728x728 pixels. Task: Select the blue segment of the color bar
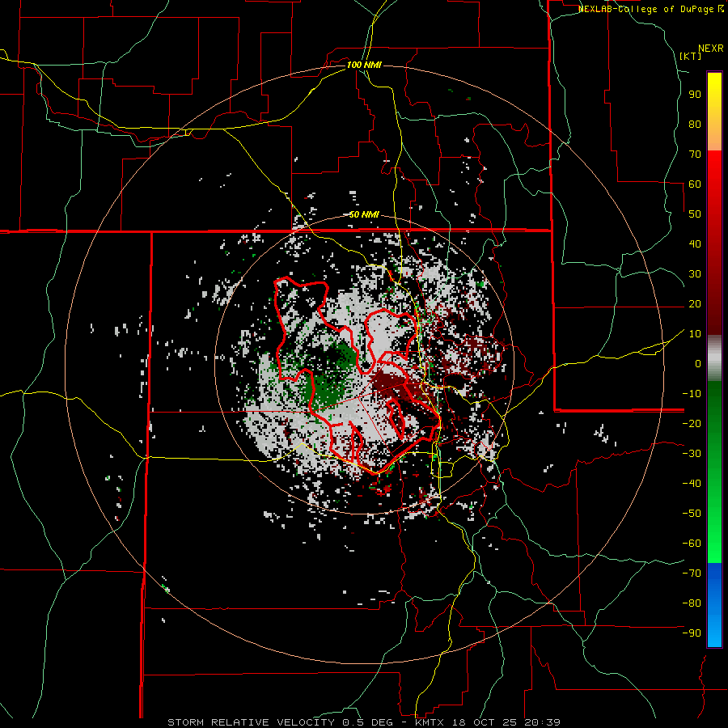[714, 605]
